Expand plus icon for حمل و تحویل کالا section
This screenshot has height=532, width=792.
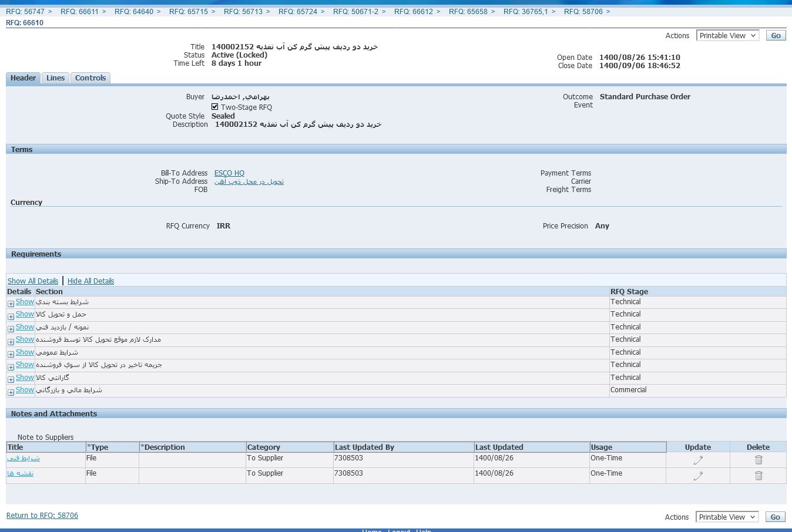click(11, 316)
